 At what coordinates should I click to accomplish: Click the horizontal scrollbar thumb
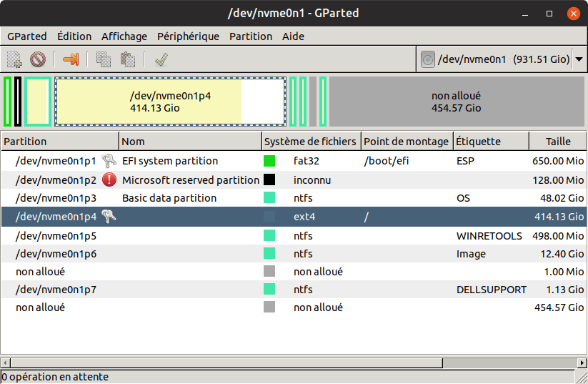pos(226,363)
